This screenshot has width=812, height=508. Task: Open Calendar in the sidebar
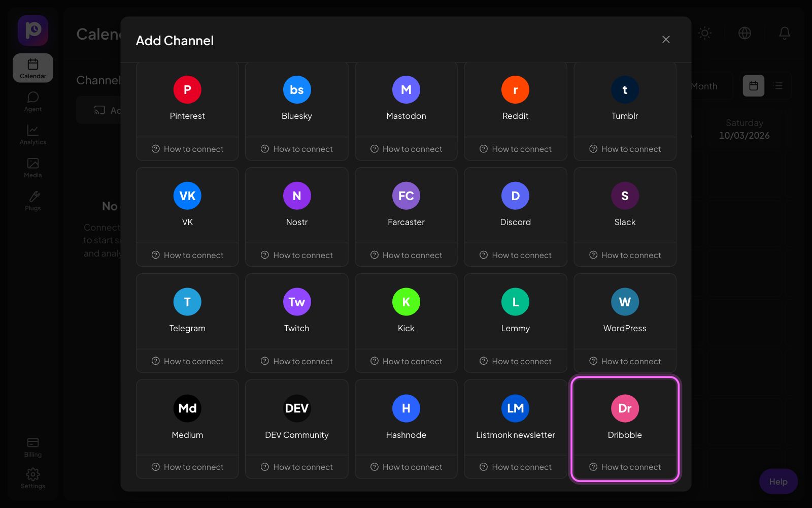point(33,68)
